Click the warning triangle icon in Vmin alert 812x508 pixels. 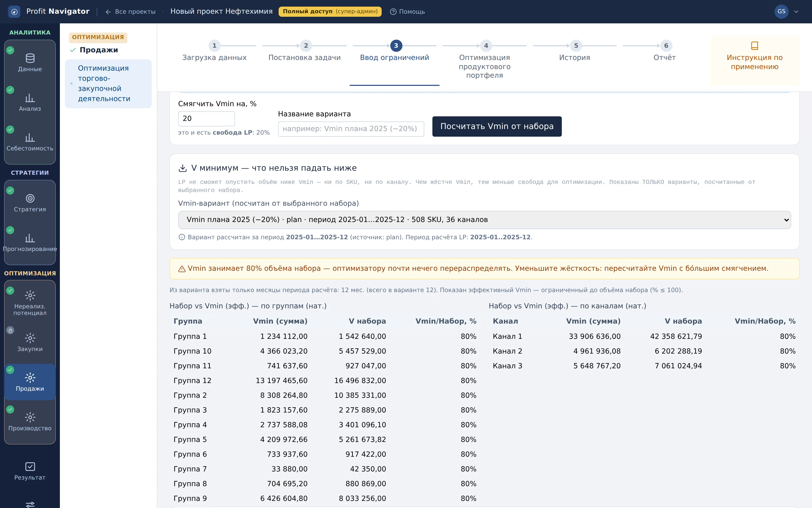182,269
